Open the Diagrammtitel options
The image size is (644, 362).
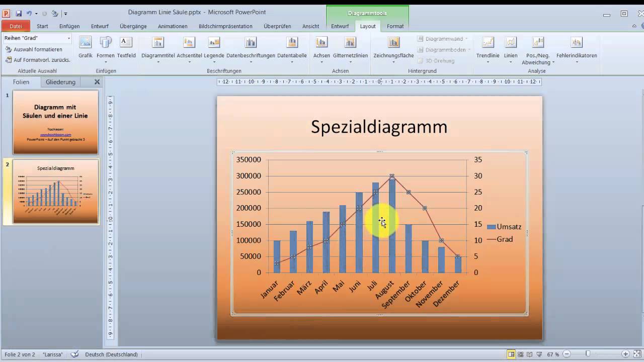tap(158, 50)
